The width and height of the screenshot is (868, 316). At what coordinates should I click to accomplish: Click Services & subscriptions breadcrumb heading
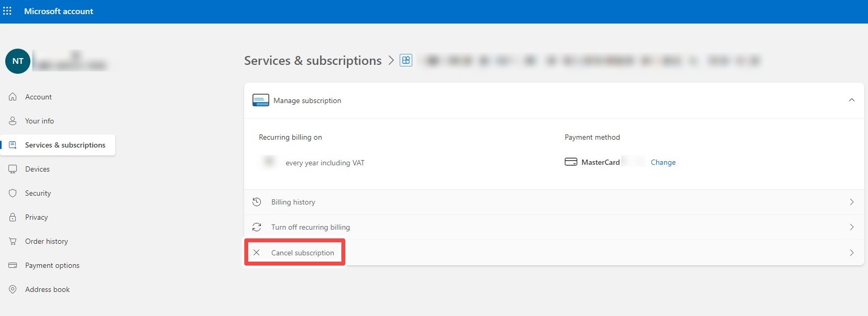(x=313, y=61)
